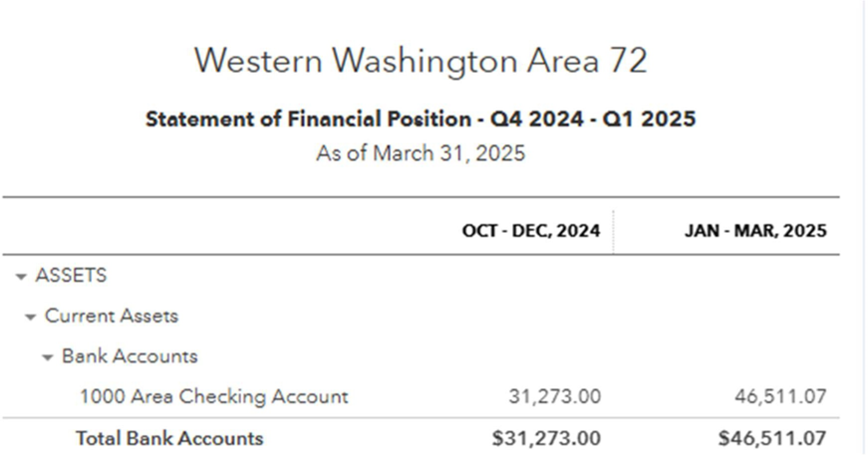Click Total Bank Accounts label
Screen dimensions: 868x455
pos(169,438)
